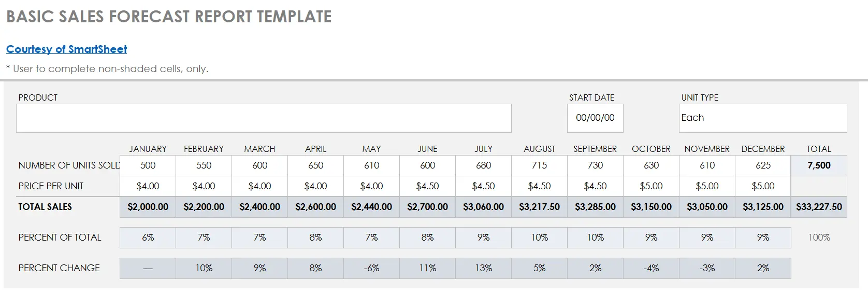
Task: Select the 100% percent of total cell
Action: (819, 237)
